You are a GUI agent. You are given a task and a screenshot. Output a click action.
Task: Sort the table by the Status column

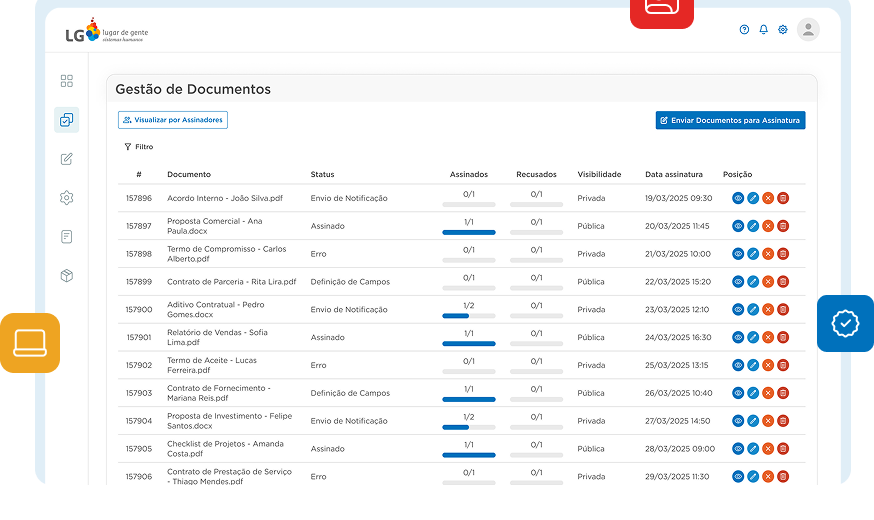click(x=322, y=174)
